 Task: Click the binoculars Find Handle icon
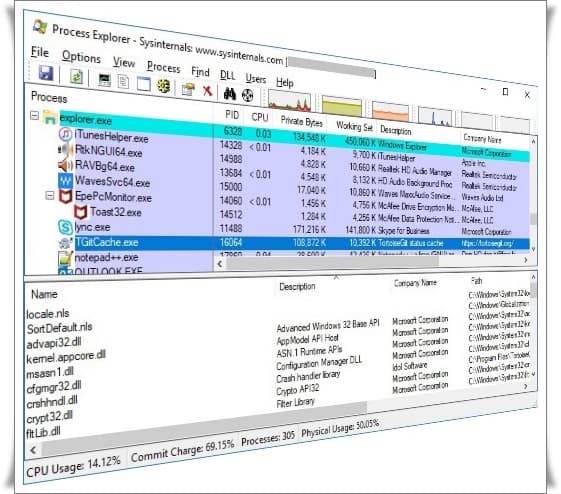pyautogui.click(x=230, y=93)
